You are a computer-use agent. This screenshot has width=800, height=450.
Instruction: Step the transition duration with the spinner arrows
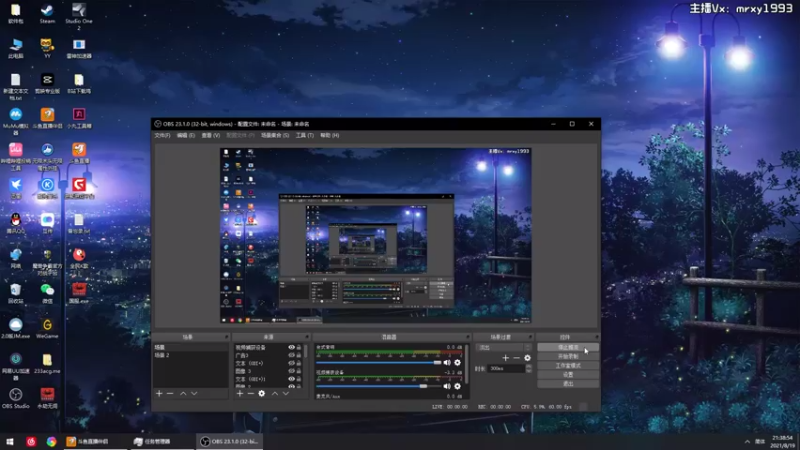529,368
